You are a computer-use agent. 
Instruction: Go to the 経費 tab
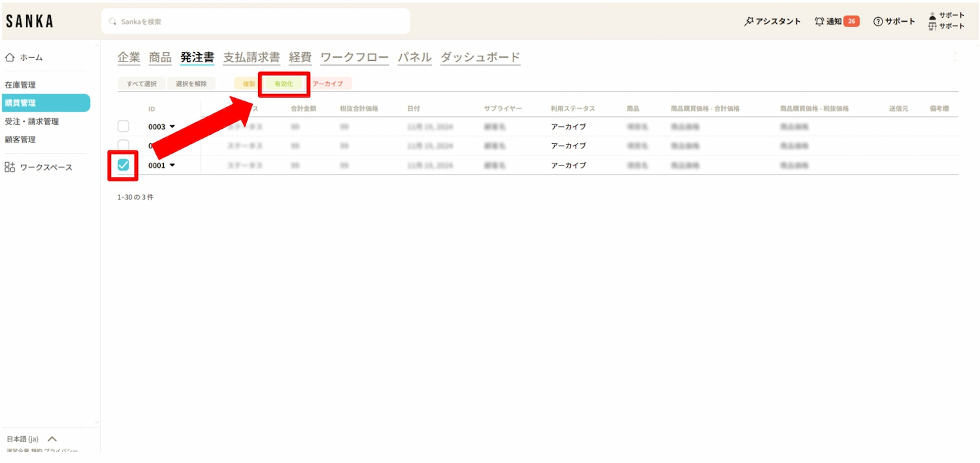[301, 58]
